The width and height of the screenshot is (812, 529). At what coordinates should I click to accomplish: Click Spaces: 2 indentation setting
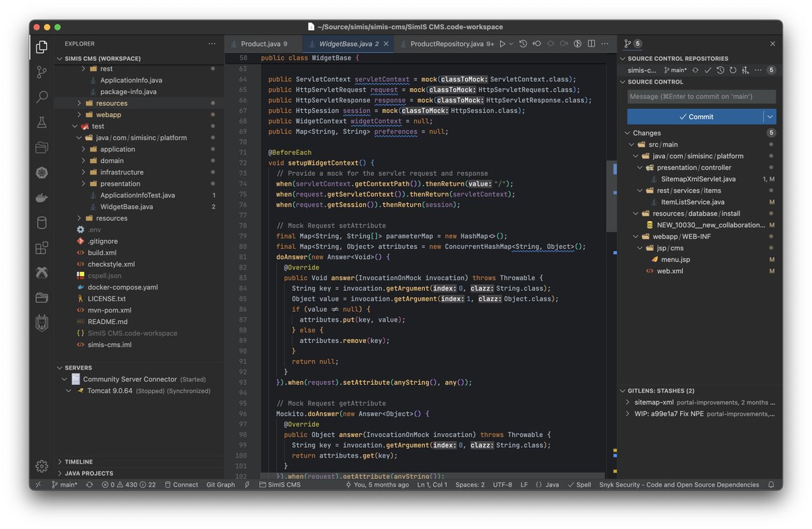(x=470, y=484)
